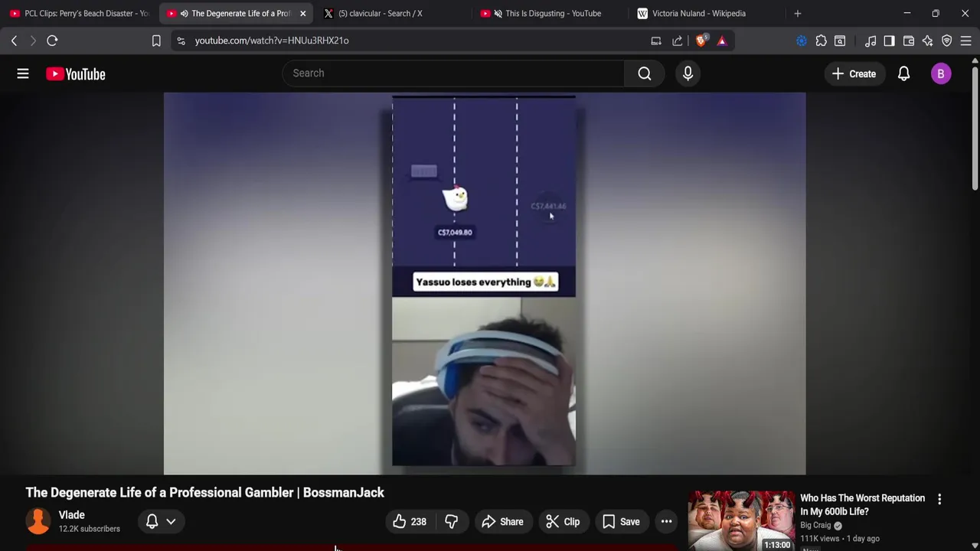Open Who Has The Worst Reputation video title

tap(862, 505)
